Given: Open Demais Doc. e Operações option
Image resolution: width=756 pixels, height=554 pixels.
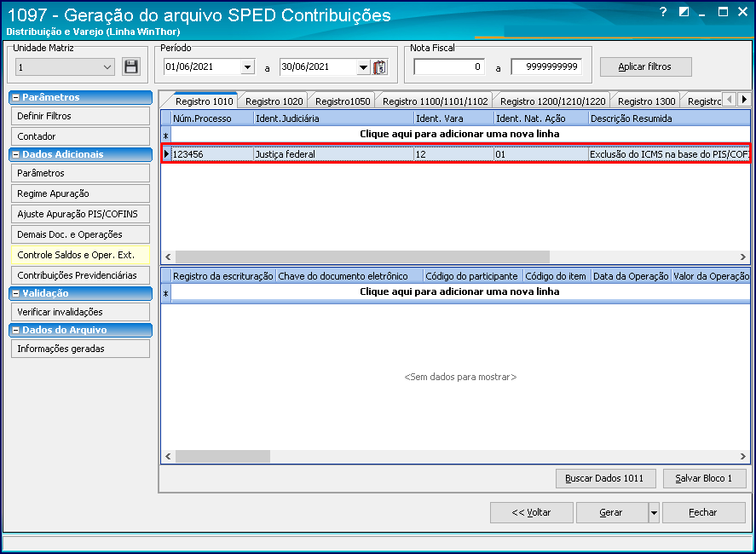Looking at the screenshot, I should click(x=80, y=235).
